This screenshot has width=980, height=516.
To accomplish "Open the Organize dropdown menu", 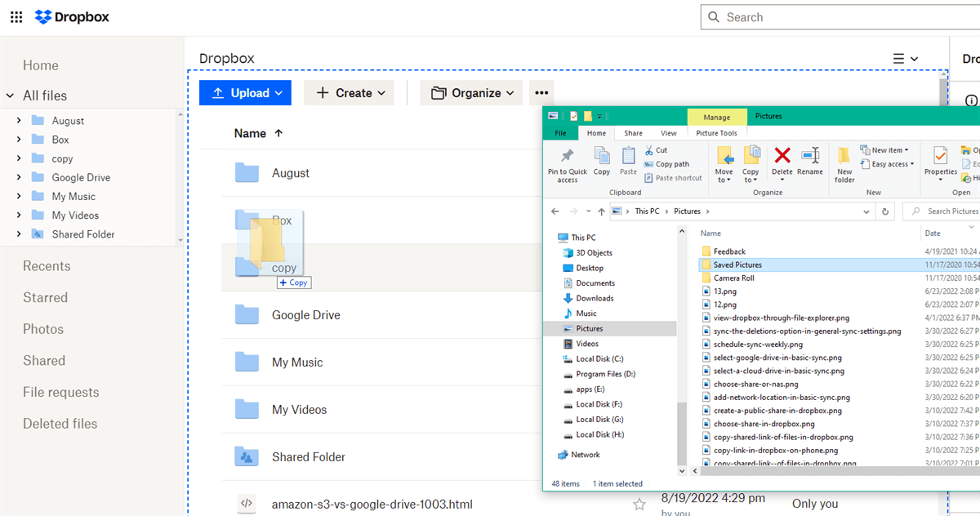I will coord(471,93).
